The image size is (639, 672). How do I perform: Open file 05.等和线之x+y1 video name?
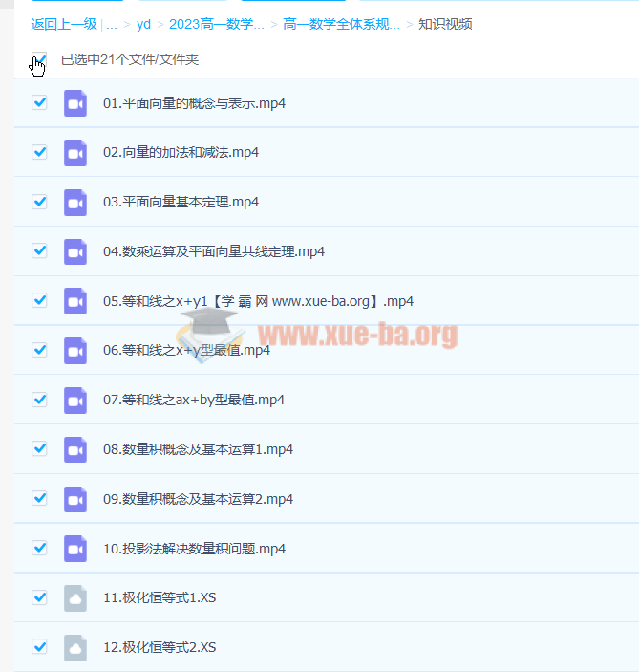tap(258, 301)
